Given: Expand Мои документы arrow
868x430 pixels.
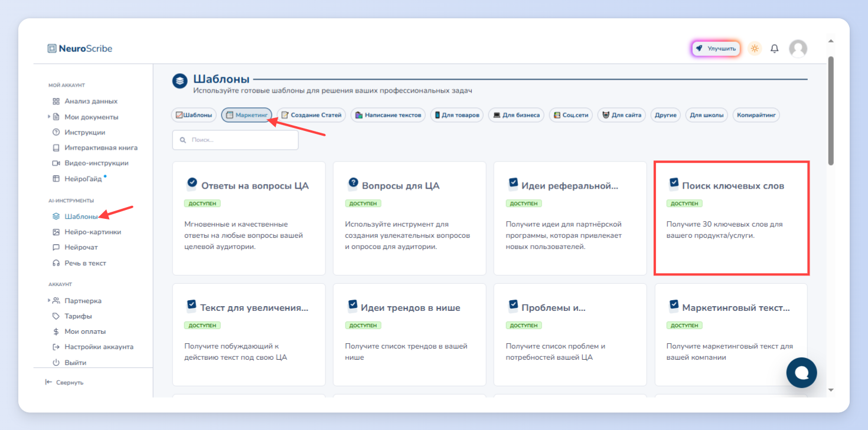Looking at the screenshot, I should pyautogui.click(x=49, y=117).
